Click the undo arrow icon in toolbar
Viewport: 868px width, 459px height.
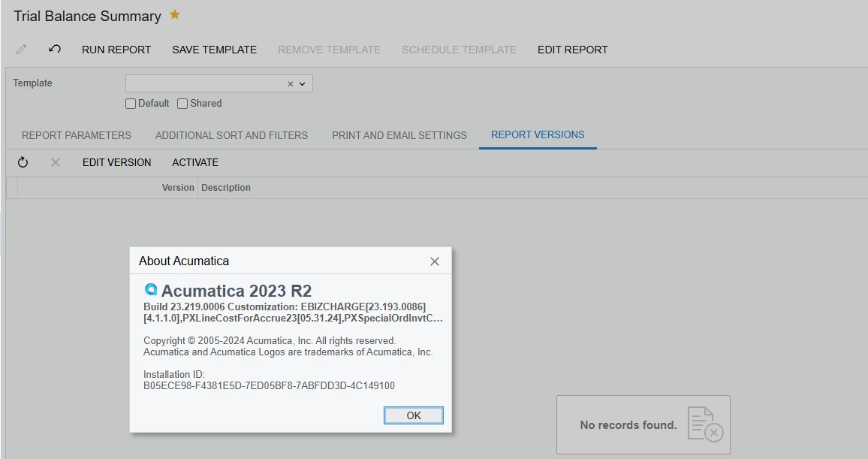coord(54,50)
